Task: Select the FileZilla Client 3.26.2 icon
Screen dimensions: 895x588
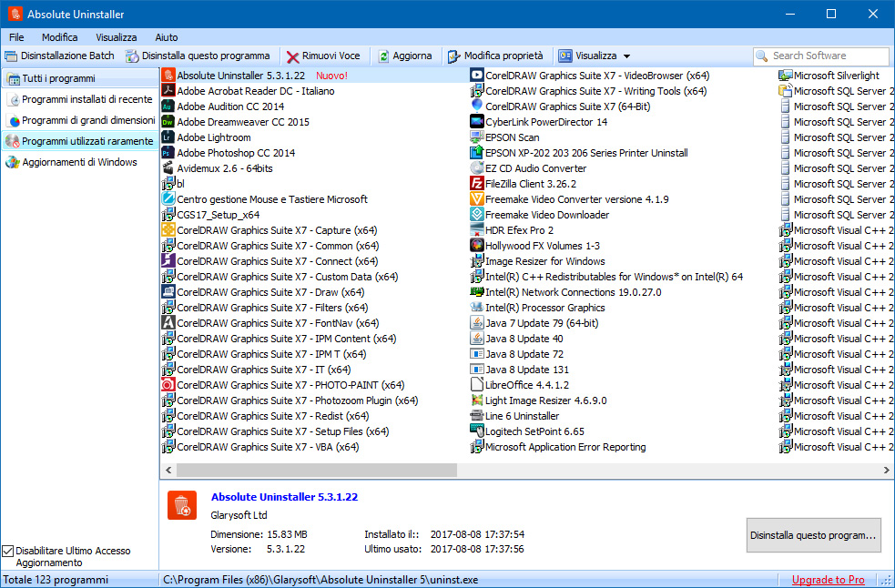Action: tap(477, 184)
